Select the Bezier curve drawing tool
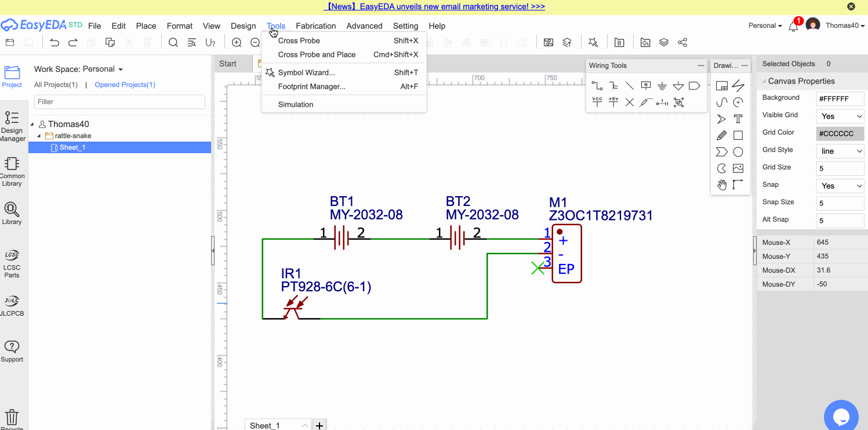The height and width of the screenshot is (430, 868). click(722, 102)
